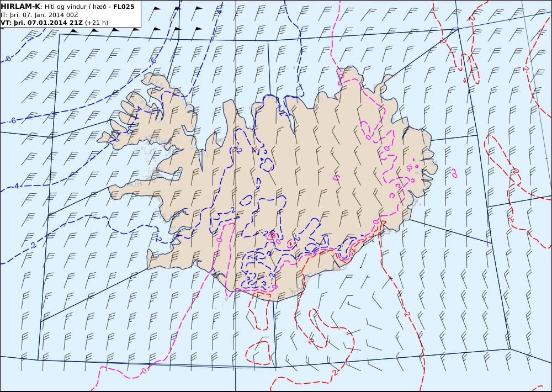Click the Iceland landmass on the map
This screenshot has width=552, height=392.
click(x=268, y=183)
